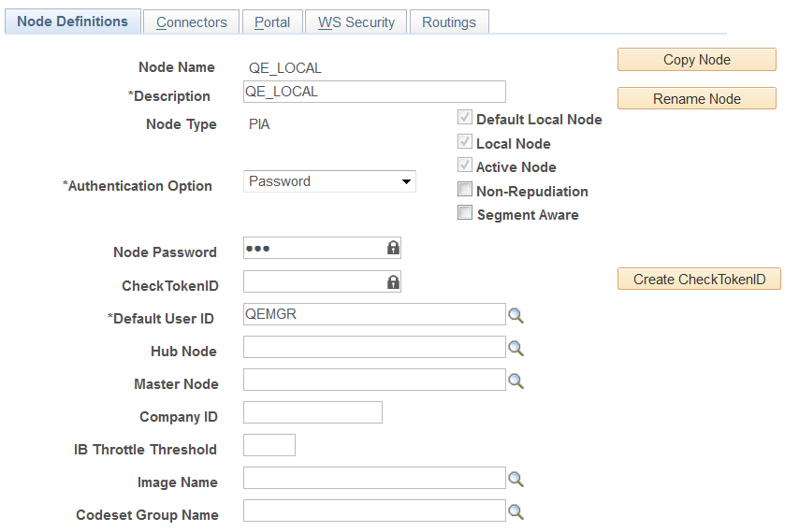Click the lock icon in Node Password
This screenshot has width=799, height=532.
(393, 248)
